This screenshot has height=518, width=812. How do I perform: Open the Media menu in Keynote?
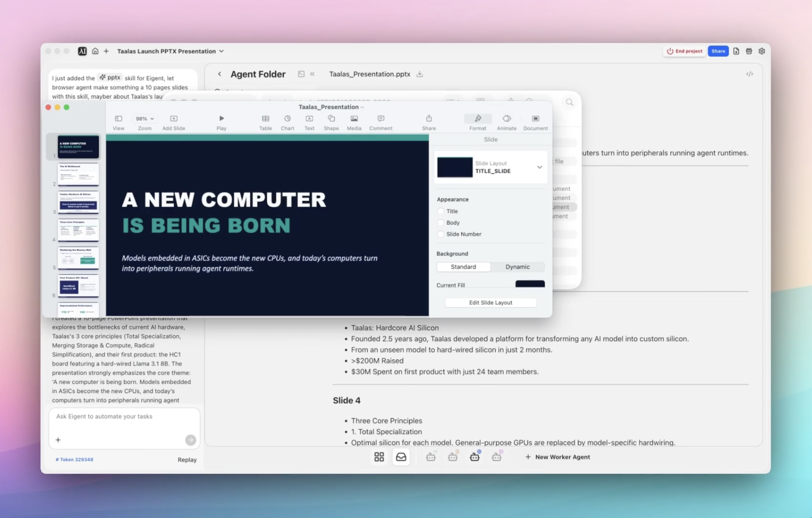354,119
